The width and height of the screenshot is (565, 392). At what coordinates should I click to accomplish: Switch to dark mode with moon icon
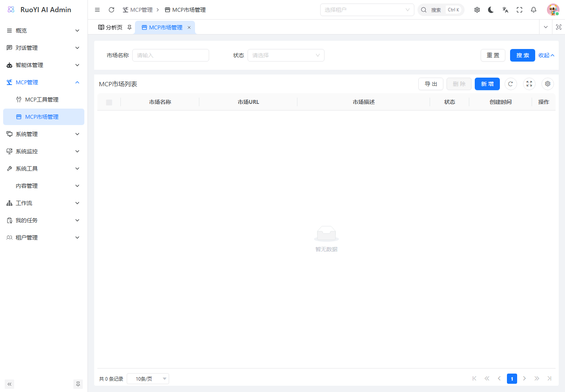tap(491, 10)
